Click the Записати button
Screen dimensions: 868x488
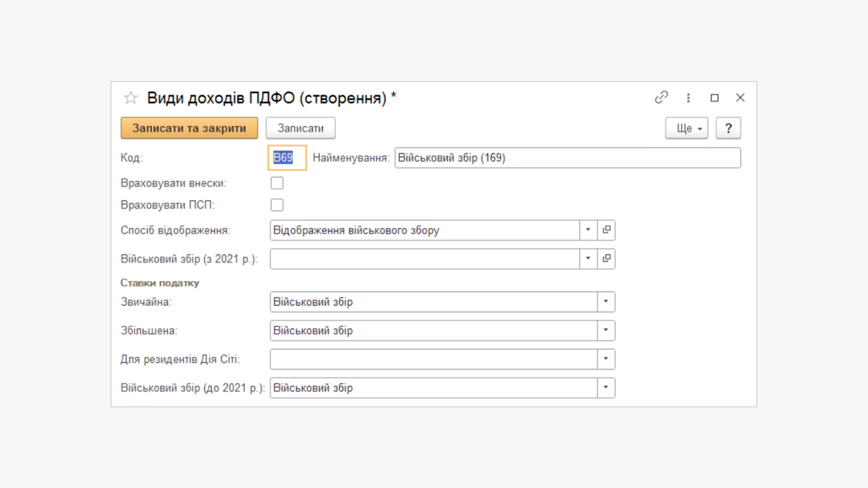point(300,128)
